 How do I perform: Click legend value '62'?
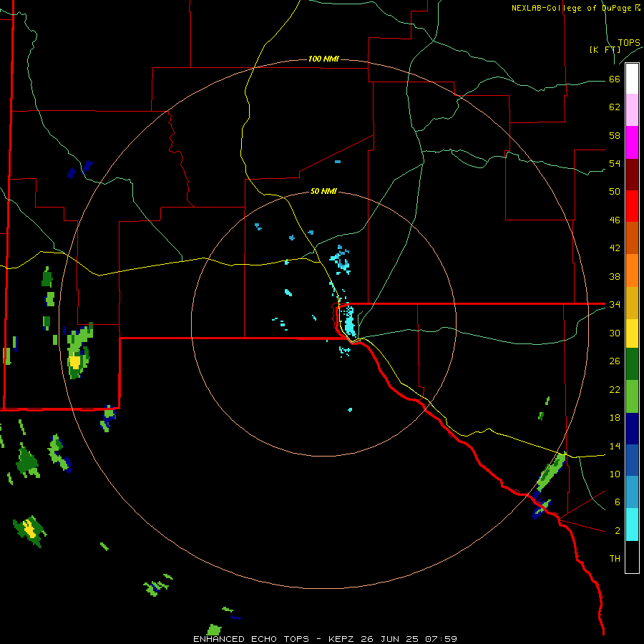point(615,107)
